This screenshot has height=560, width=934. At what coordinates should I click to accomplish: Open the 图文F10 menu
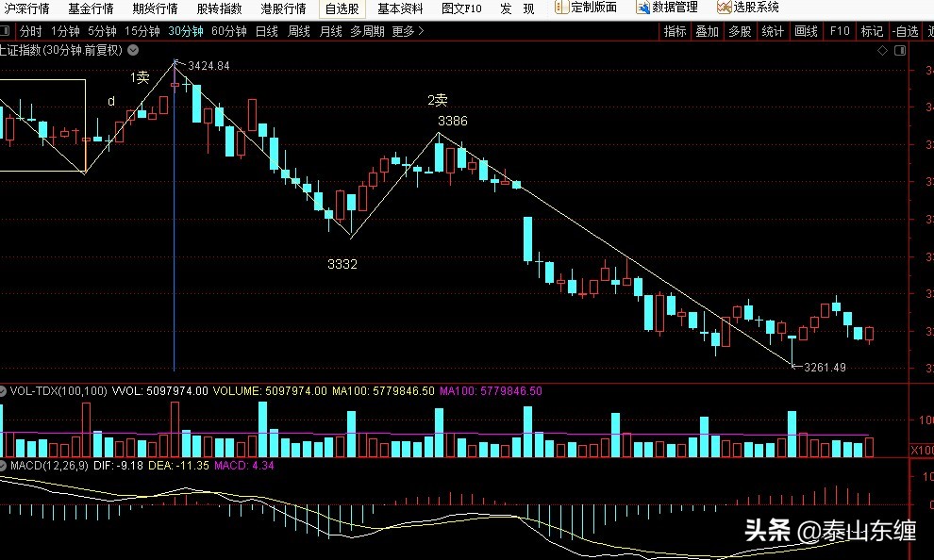coord(461,8)
